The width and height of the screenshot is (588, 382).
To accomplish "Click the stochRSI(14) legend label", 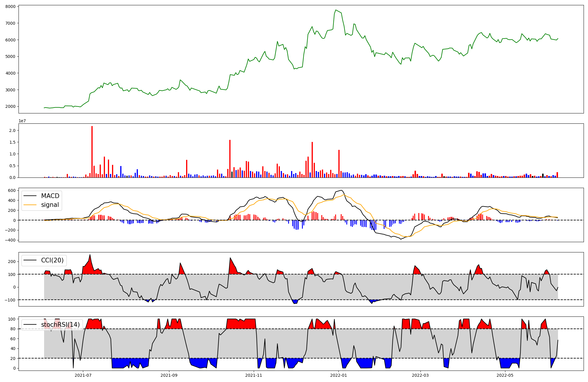I will click(x=60, y=325).
